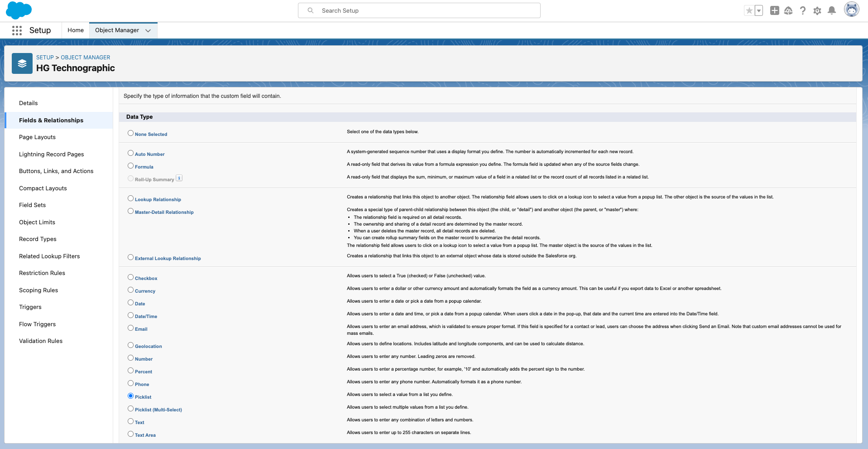Screen dimensions: 868x449
Task: Focus the Search Setup field
Action: (x=419, y=10)
